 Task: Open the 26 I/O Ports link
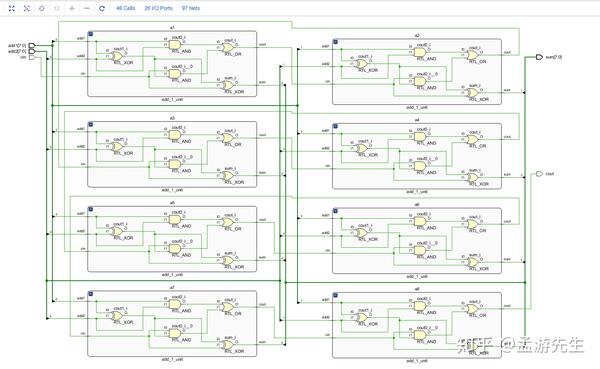coord(158,8)
